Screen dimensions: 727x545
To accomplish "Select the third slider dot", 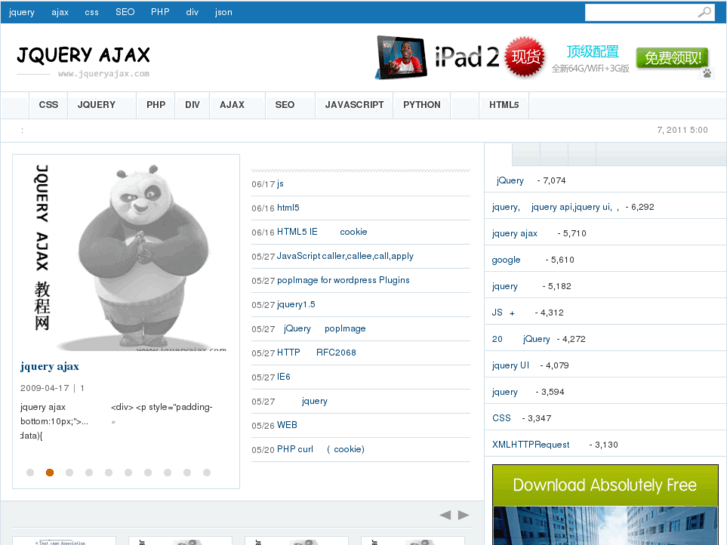I will (70, 472).
